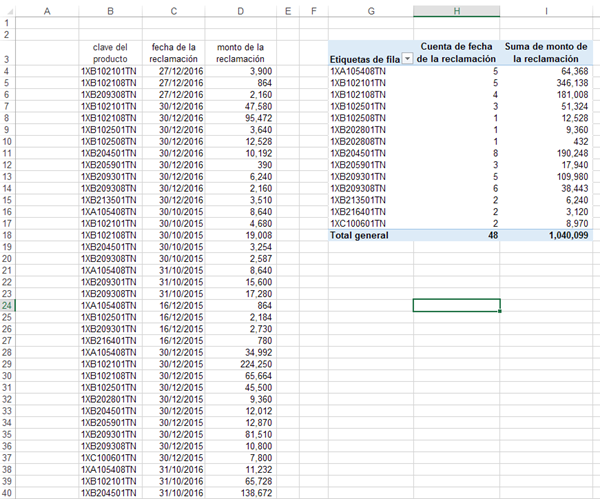Click row 40 header
The image size is (600, 499).
9,493
